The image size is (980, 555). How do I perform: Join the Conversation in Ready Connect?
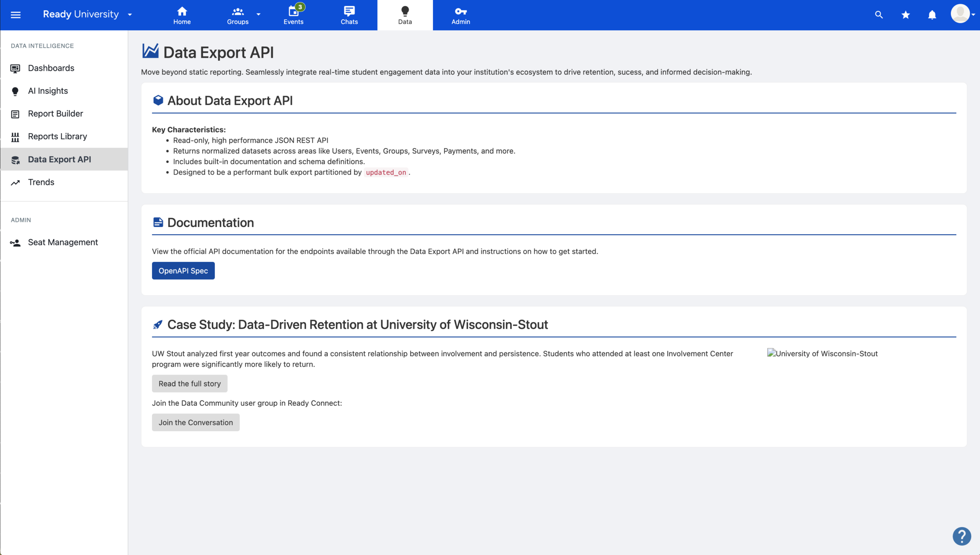pyautogui.click(x=195, y=422)
